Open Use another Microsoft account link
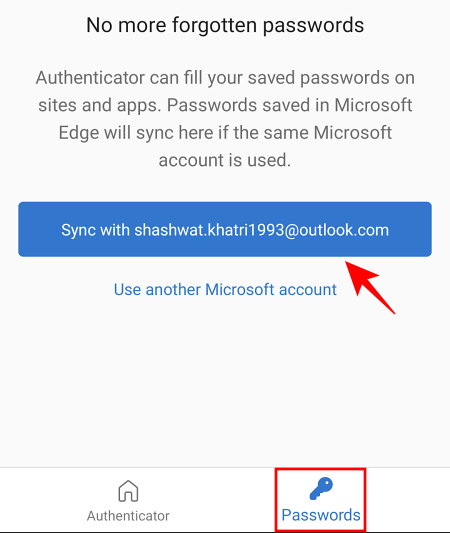The width and height of the screenshot is (450, 533). click(x=225, y=290)
